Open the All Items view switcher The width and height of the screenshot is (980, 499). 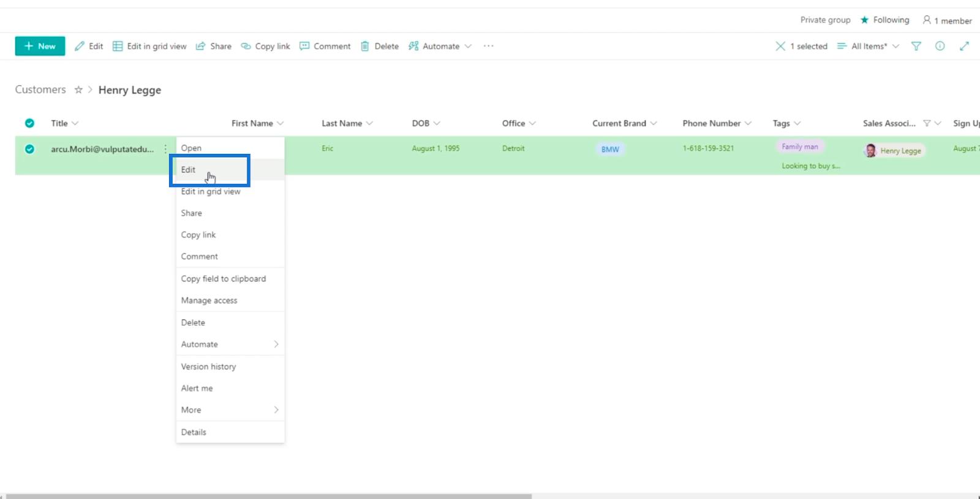pyautogui.click(x=869, y=46)
